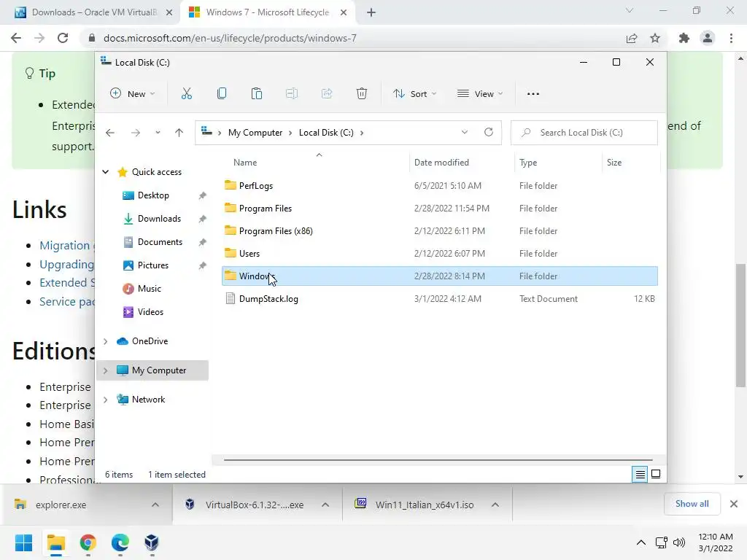Viewport: 747px width, 560px height.
Task: Open the View dropdown
Action: 480,94
